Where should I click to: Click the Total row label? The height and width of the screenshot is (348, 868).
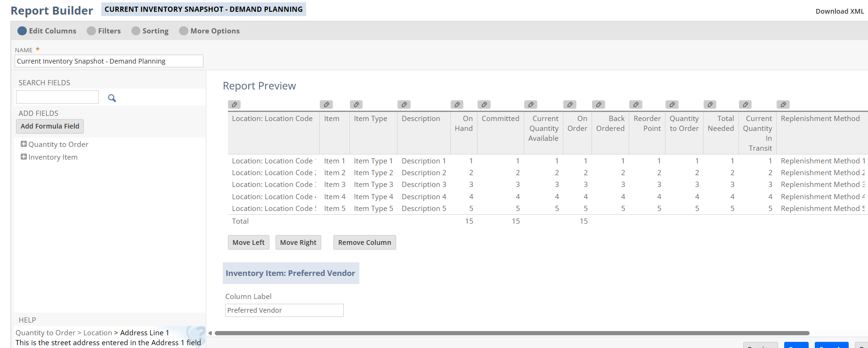(x=240, y=221)
